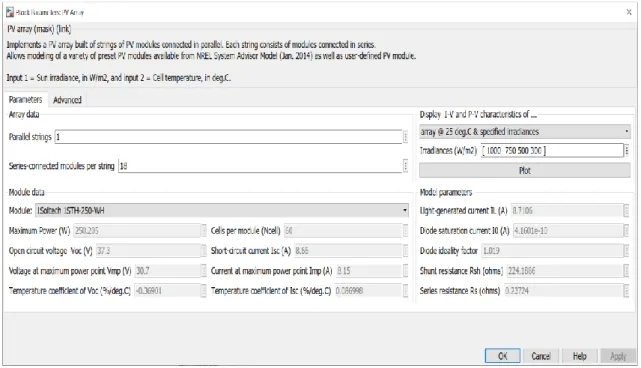Click Diode saturation current I0 field
Viewport: 641px width, 368px height.
(x=568, y=231)
